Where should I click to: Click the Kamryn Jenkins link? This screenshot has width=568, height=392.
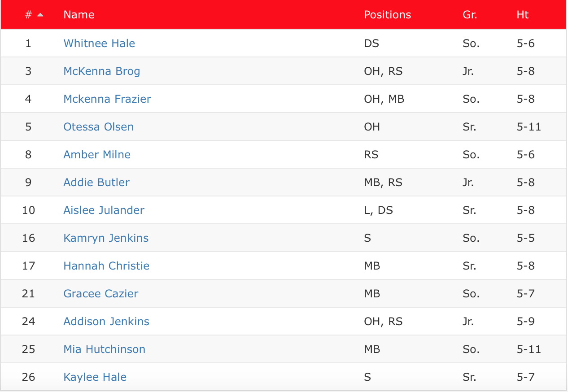106,238
